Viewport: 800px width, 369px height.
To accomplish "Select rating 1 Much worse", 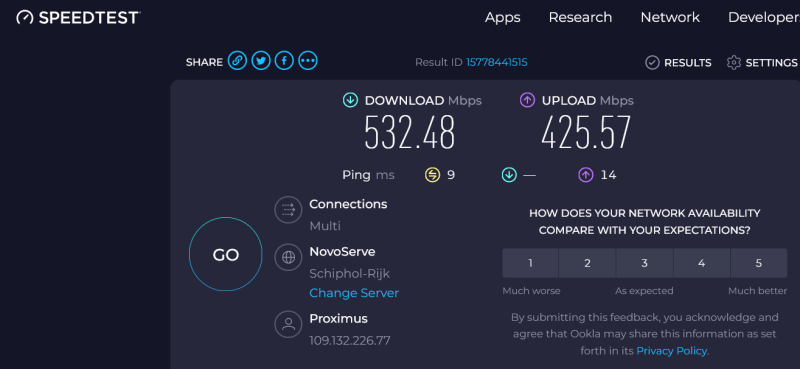I will [x=530, y=263].
